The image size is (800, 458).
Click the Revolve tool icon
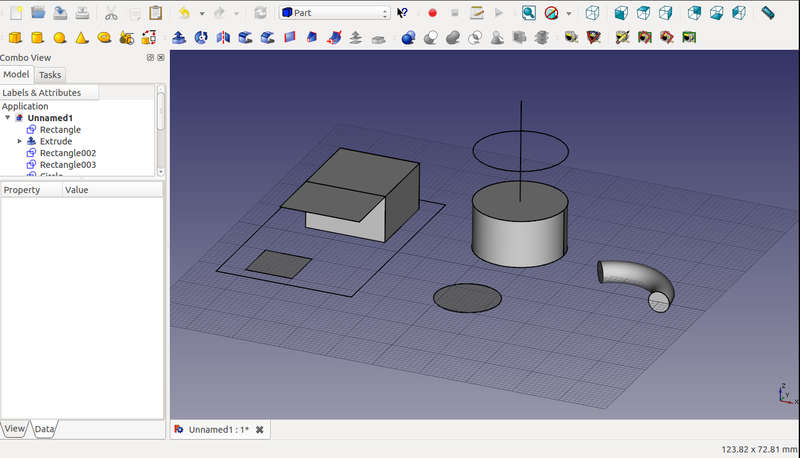coord(201,38)
